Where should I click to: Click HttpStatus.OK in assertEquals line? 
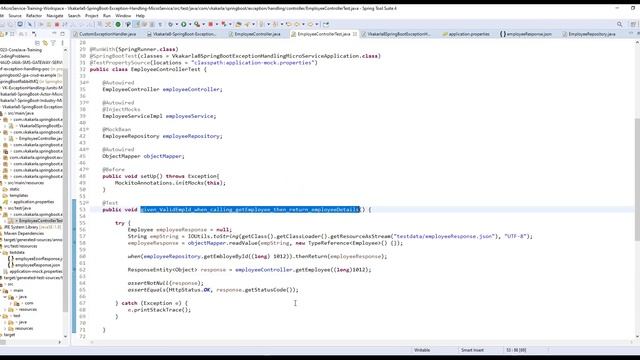pyautogui.click(x=190, y=290)
